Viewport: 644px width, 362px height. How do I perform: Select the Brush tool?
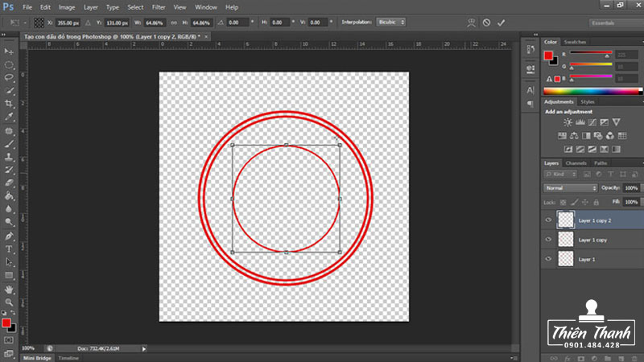[9, 144]
